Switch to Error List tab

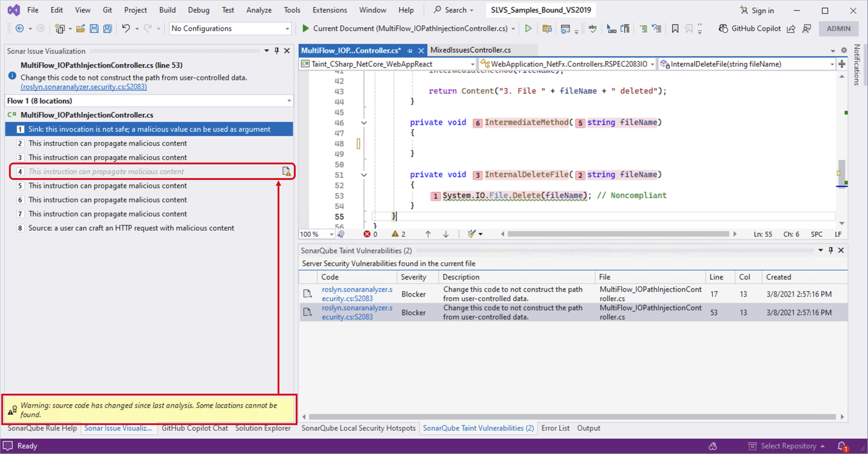pyautogui.click(x=555, y=428)
